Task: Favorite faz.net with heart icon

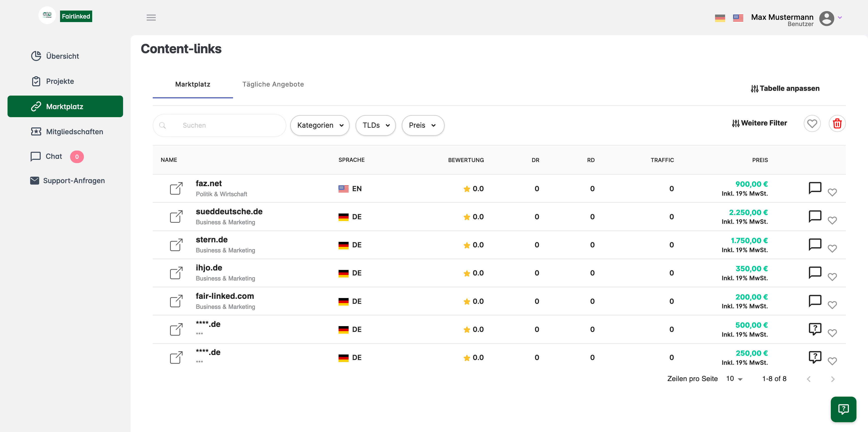Action: pos(832,192)
